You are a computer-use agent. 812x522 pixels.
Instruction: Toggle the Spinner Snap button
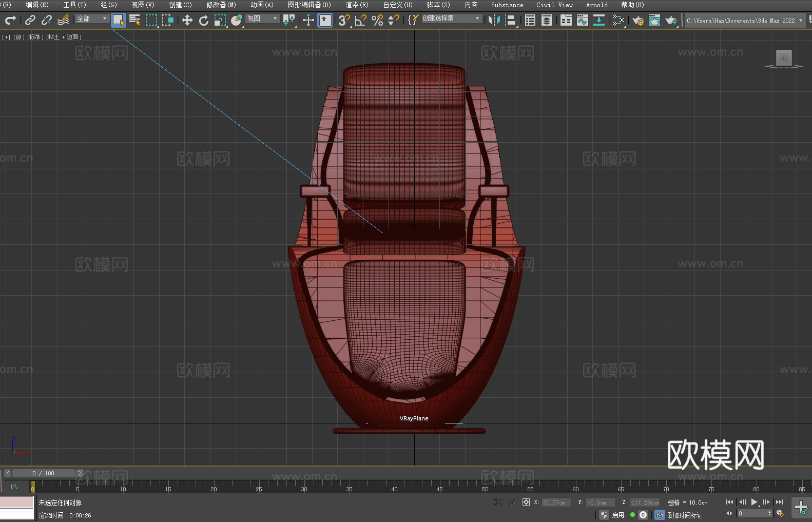pyautogui.click(x=394, y=20)
